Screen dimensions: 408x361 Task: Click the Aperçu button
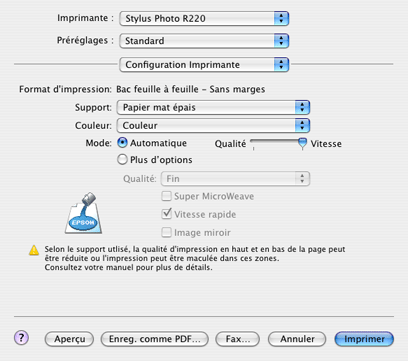pos(69,339)
